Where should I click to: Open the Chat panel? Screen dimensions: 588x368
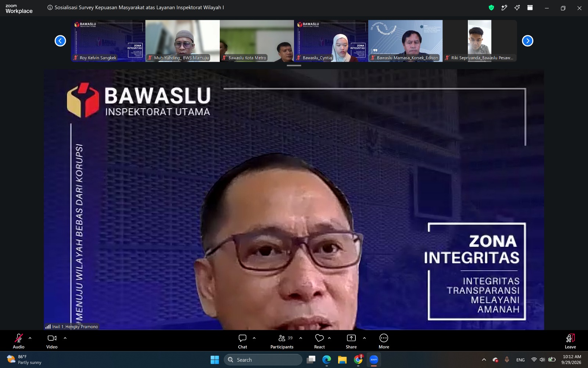coord(243,341)
